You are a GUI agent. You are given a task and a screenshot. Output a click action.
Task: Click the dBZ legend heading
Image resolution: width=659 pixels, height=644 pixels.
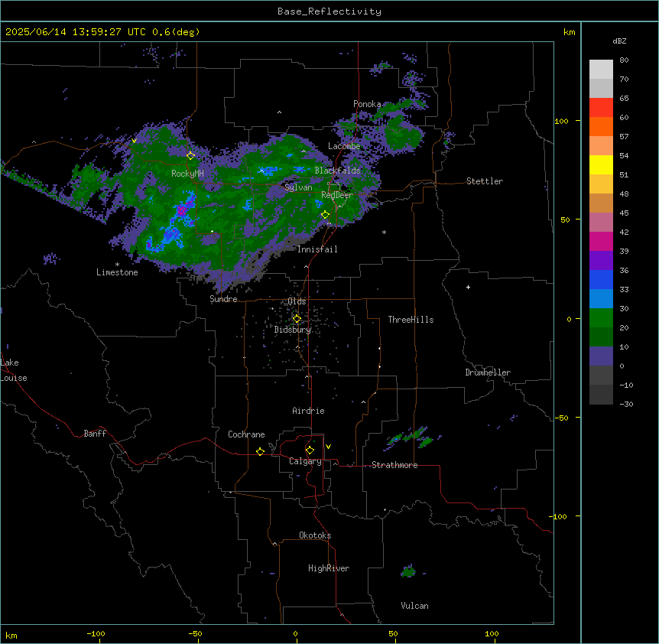pos(619,41)
